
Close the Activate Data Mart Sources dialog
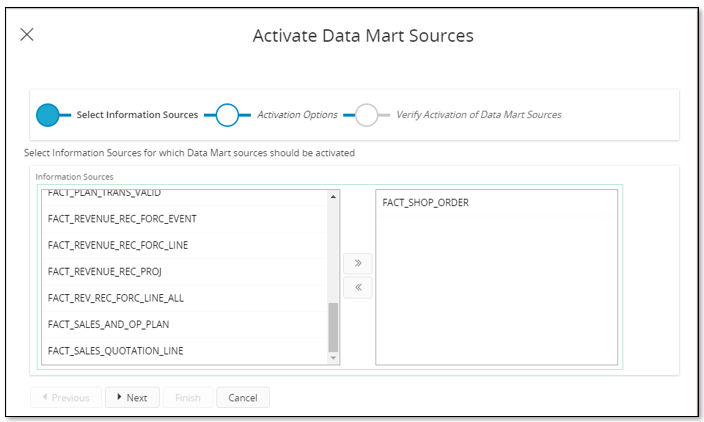click(x=27, y=34)
